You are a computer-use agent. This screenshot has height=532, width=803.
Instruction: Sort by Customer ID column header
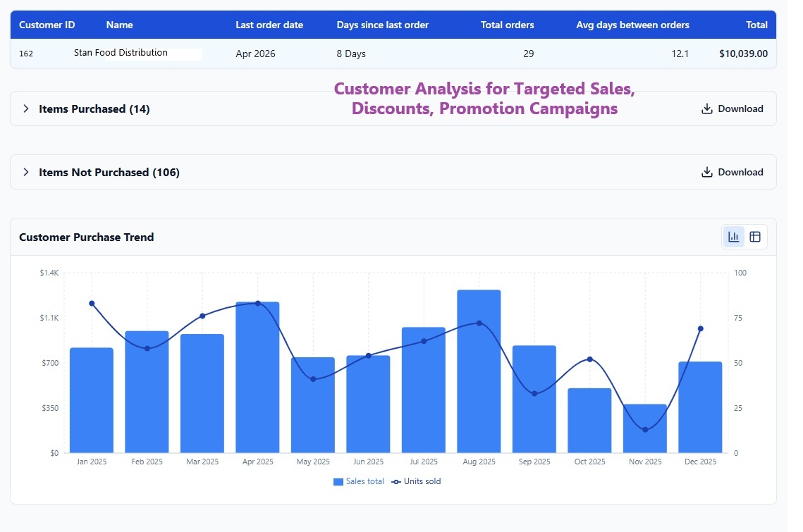pyautogui.click(x=47, y=25)
